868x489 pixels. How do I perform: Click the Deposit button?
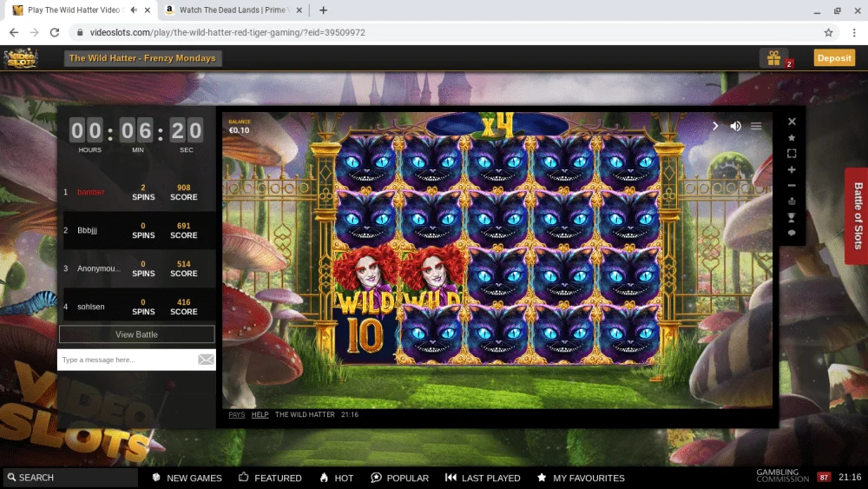click(x=834, y=57)
